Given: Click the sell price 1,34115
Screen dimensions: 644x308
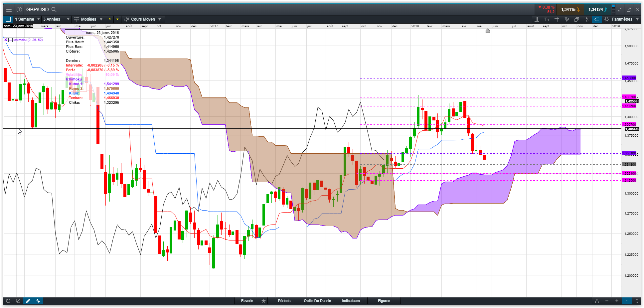Looking at the screenshot, I should pyautogui.click(x=568, y=10).
